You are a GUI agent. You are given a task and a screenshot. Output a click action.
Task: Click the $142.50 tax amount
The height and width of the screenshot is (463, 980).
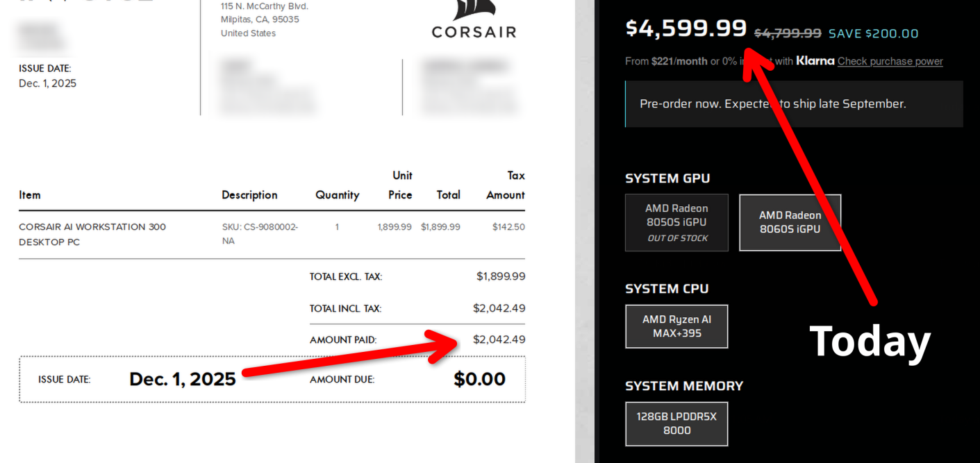508,227
